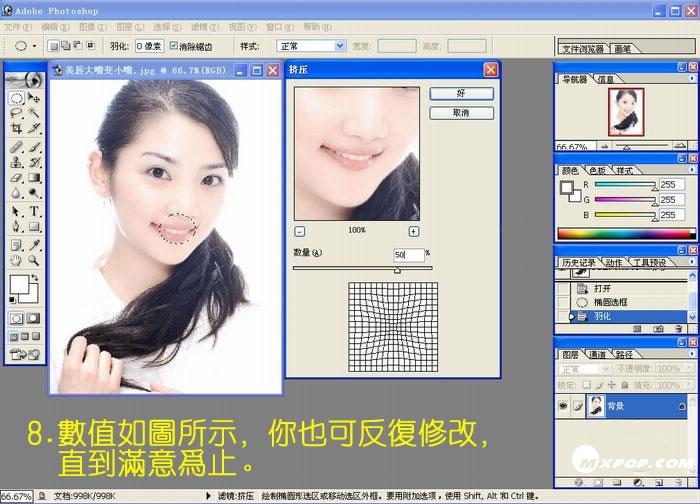This screenshot has height=504, width=700.
Task: Choose New Selection mode in options bar
Action: tap(54, 46)
